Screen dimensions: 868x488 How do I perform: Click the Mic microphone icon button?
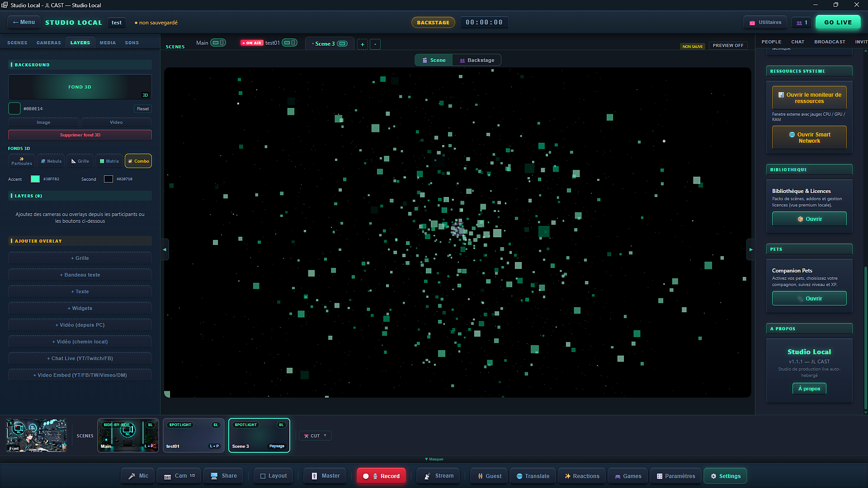[138, 476]
